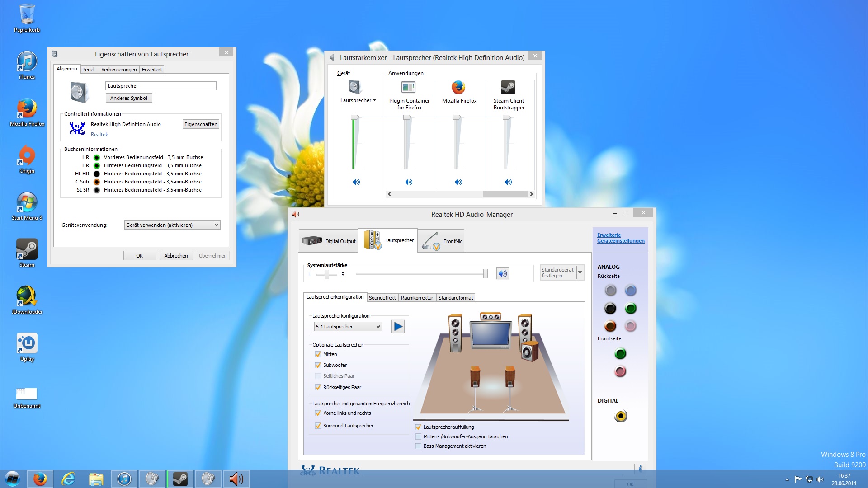This screenshot has height=488, width=868.
Task: Mute Mozilla Firefox in the volume mixer
Action: (458, 182)
